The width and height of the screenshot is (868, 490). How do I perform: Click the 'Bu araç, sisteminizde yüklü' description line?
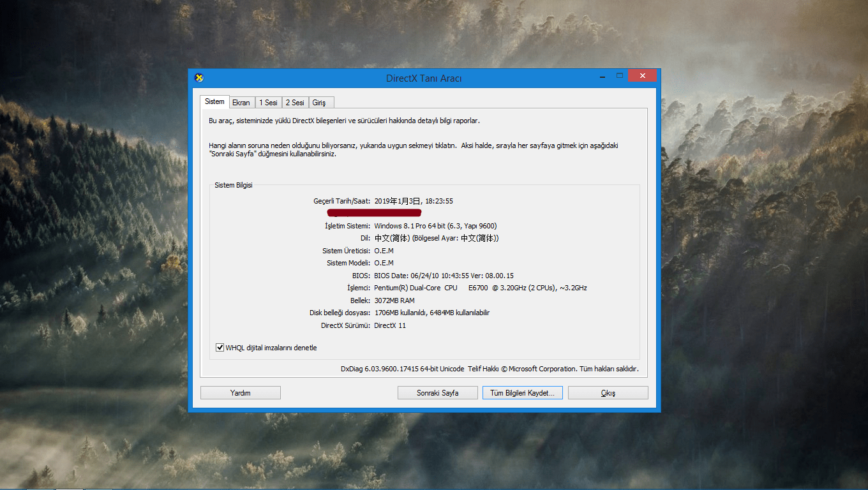point(344,121)
